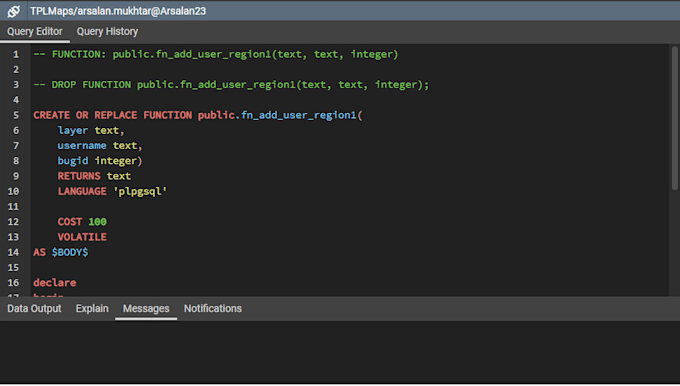Click the LANGUAGE 'plpgsql' line

point(112,191)
